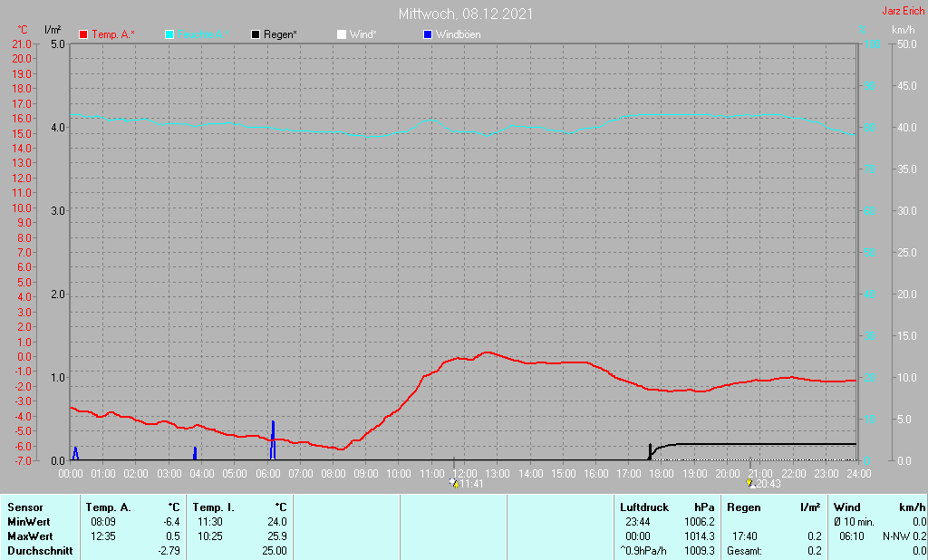Click the km/h unit label above right axis
The image size is (928, 560).
tap(904, 30)
